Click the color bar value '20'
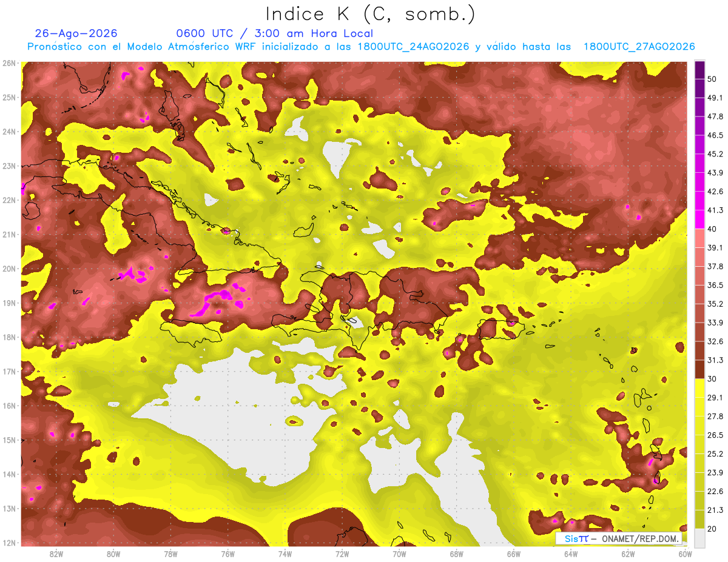 tap(713, 529)
